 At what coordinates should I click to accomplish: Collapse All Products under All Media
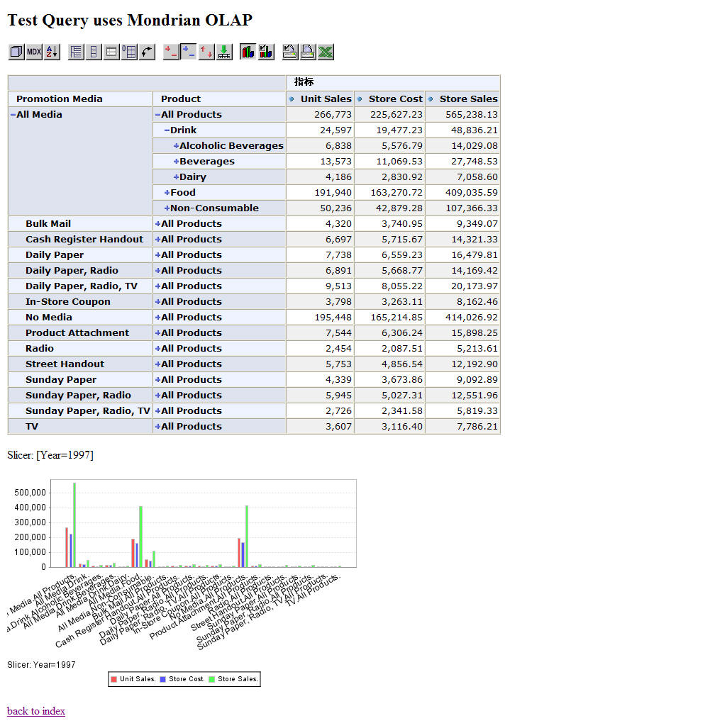tap(158, 115)
